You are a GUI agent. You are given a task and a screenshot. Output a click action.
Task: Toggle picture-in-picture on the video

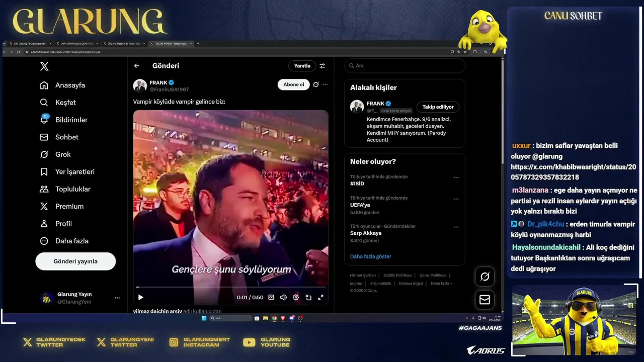308,298
